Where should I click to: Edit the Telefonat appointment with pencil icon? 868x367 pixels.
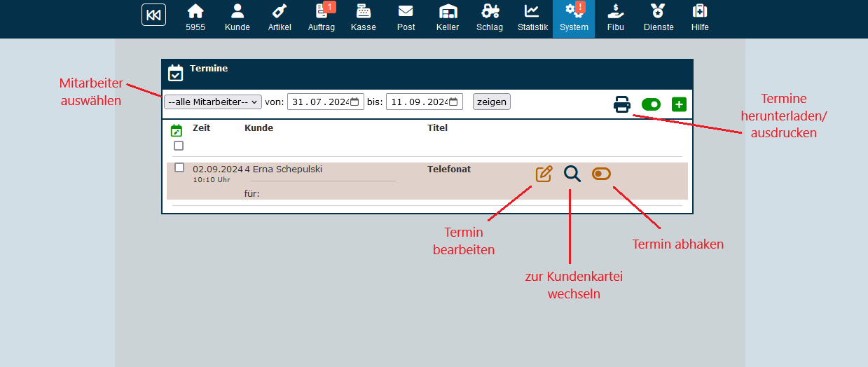click(x=544, y=174)
